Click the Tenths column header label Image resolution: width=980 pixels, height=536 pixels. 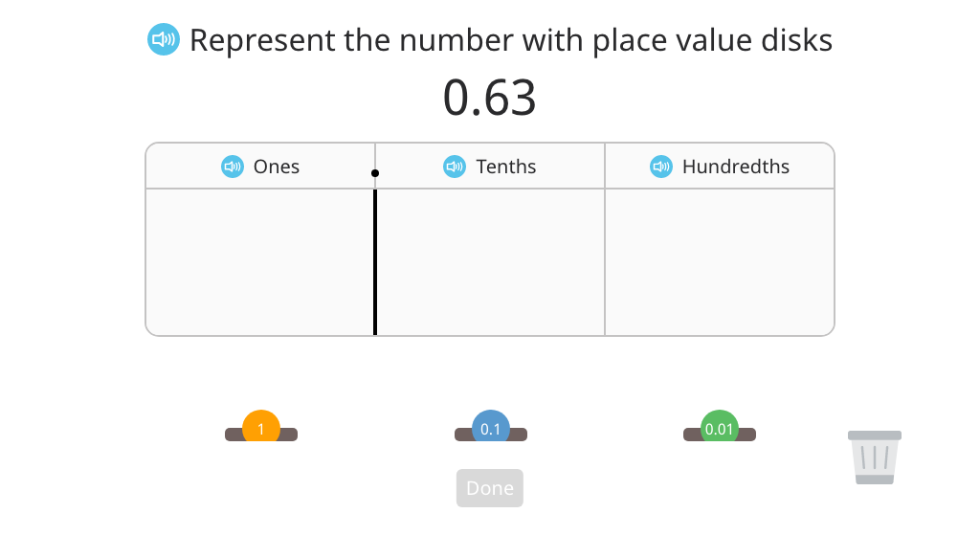506,167
